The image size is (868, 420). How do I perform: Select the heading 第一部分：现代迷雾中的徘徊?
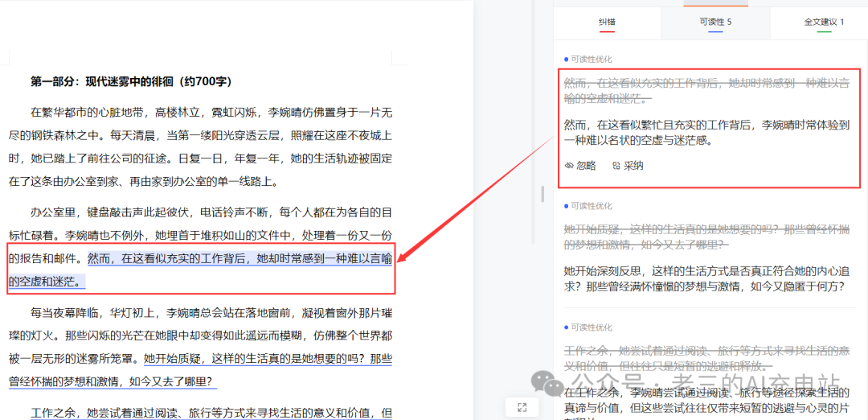pos(131,81)
